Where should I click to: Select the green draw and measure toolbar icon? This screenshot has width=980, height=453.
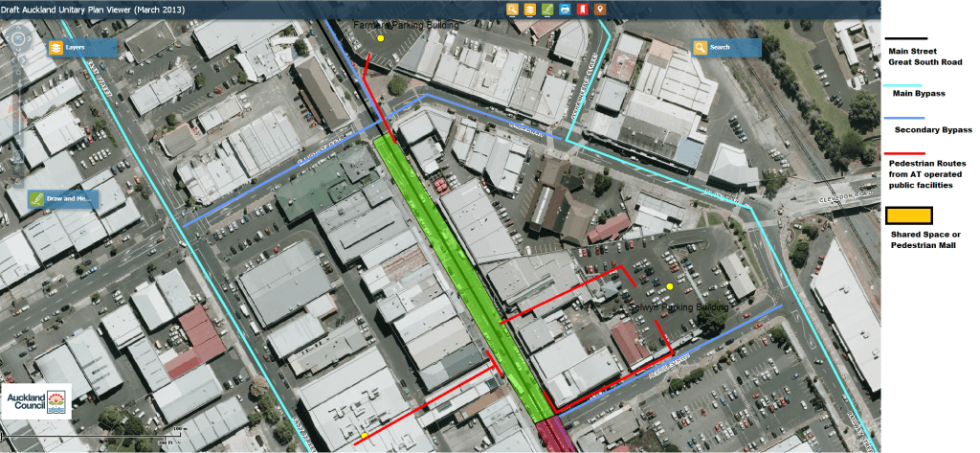point(547,9)
